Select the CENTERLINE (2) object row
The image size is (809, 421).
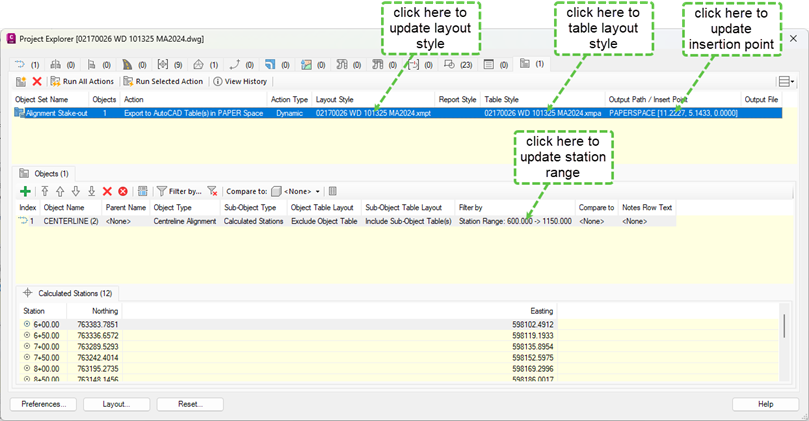click(x=346, y=221)
